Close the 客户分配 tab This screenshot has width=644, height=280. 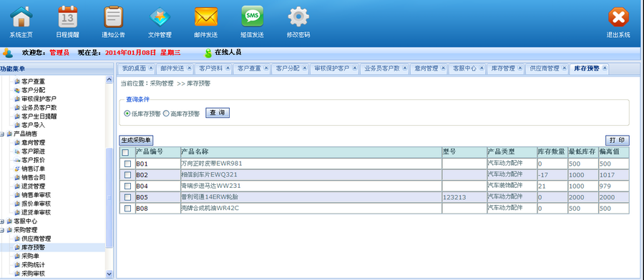304,68
